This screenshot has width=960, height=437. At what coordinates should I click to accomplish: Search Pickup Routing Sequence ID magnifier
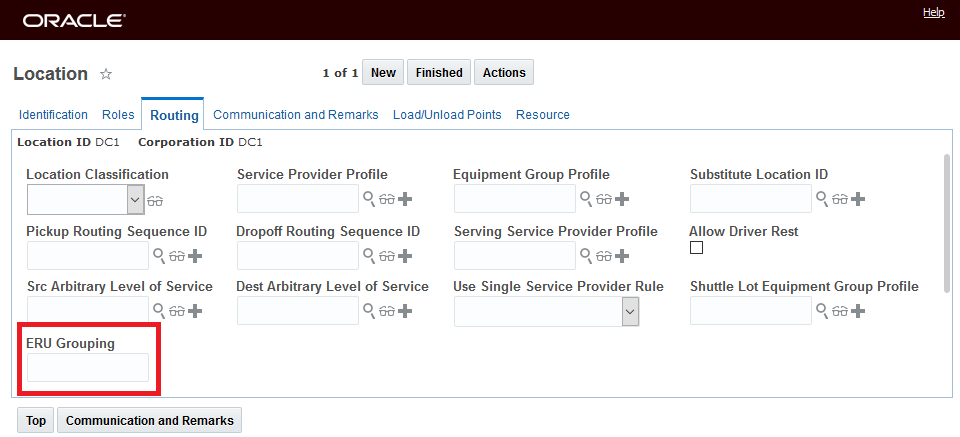(158, 256)
